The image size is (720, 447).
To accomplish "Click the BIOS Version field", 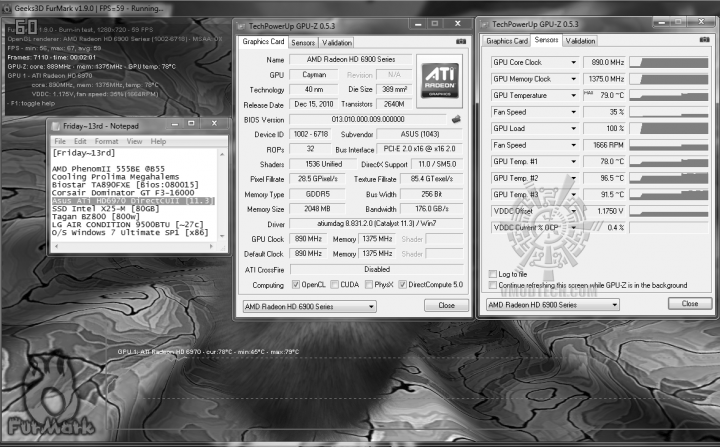I will coord(368,119).
